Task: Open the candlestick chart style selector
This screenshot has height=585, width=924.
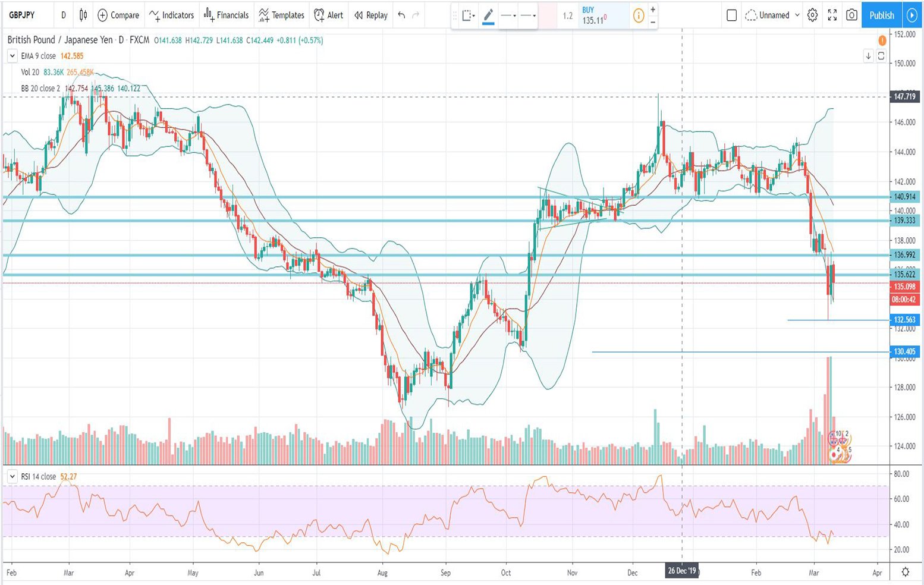Action: (x=83, y=15)
